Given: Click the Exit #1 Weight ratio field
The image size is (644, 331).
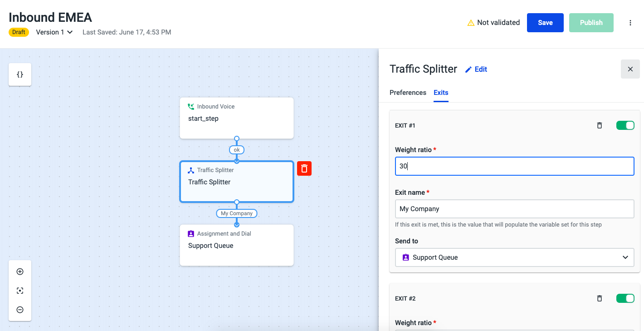Looking at the screenshot, I should point(514,166).
